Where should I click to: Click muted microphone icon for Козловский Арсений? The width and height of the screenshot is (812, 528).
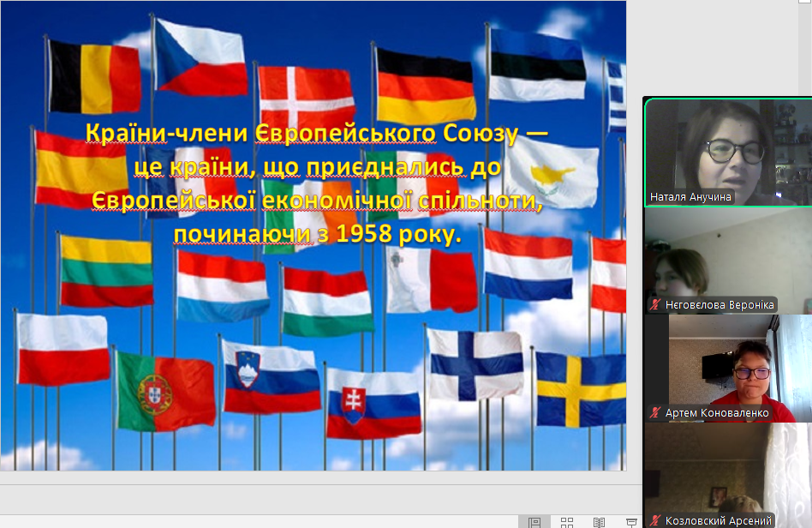coord(656,520)
